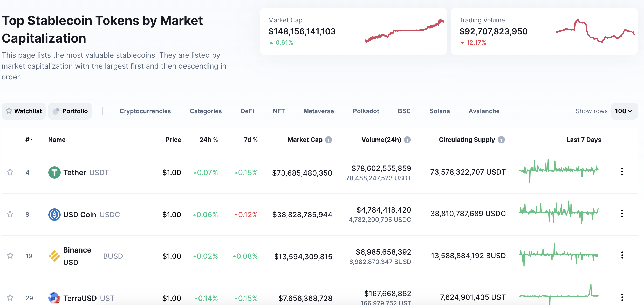Image resolution: width=644 pixels, height=305 pixels.
Task: Switch to the Avalanche tab
Action: pos(484,111)
